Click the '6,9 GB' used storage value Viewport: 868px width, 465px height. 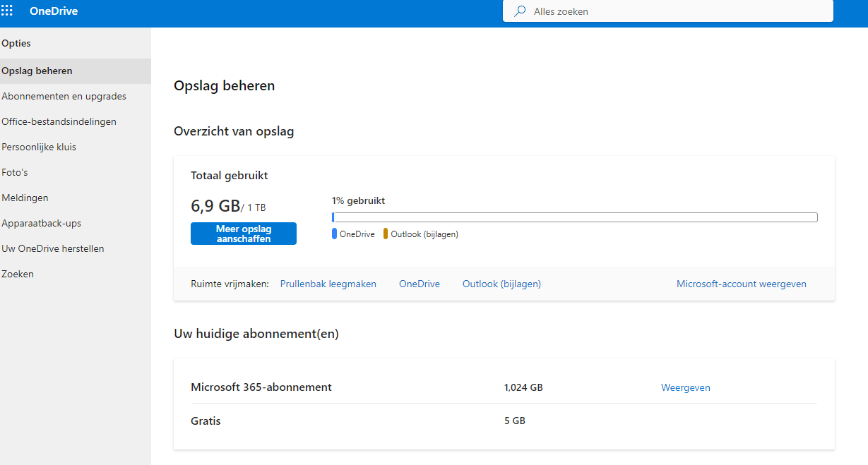pos(215,206)
